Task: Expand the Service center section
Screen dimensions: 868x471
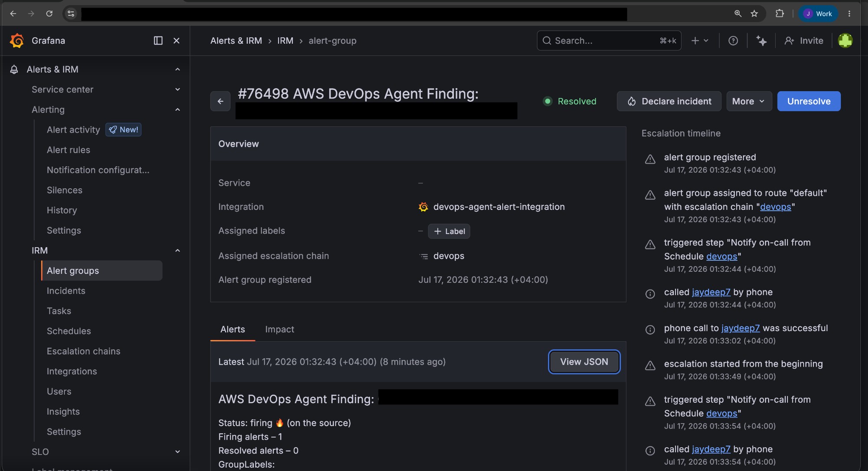Action: pos(177,89)
